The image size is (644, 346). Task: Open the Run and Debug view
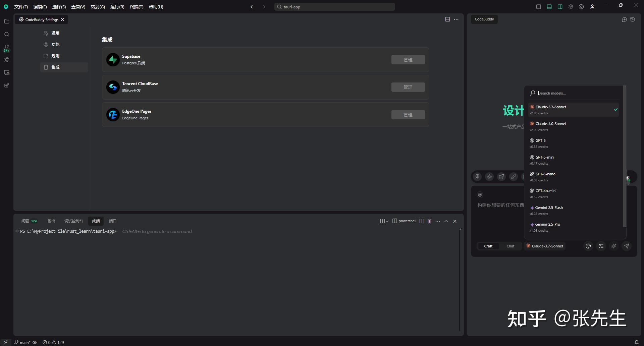pos(6,59)
